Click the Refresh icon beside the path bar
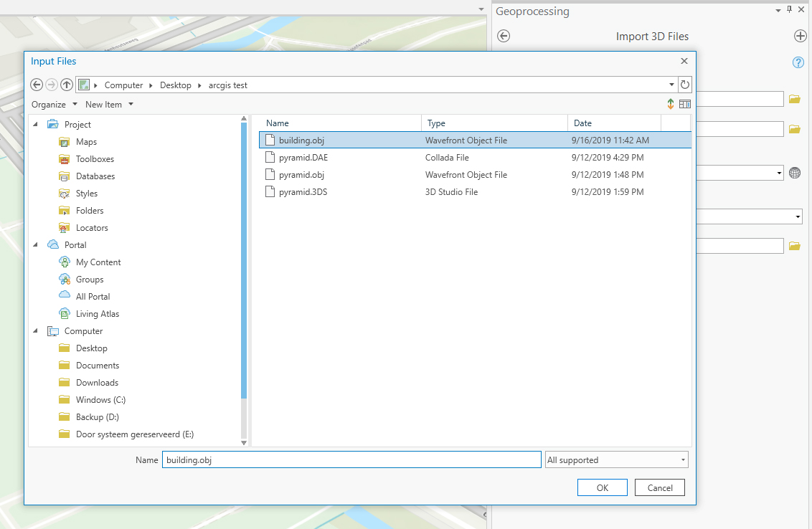The height and width of the screenshot is (529, 812). pos(685,85)
